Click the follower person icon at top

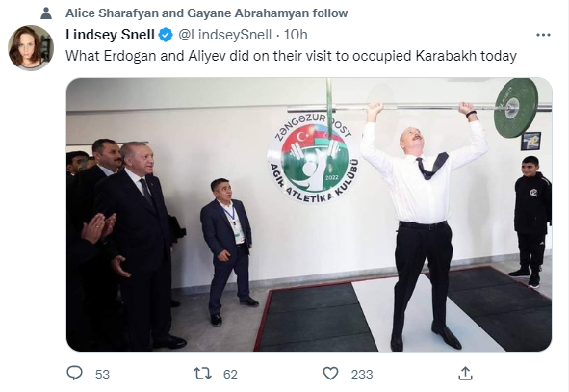[x=46, y=13]
